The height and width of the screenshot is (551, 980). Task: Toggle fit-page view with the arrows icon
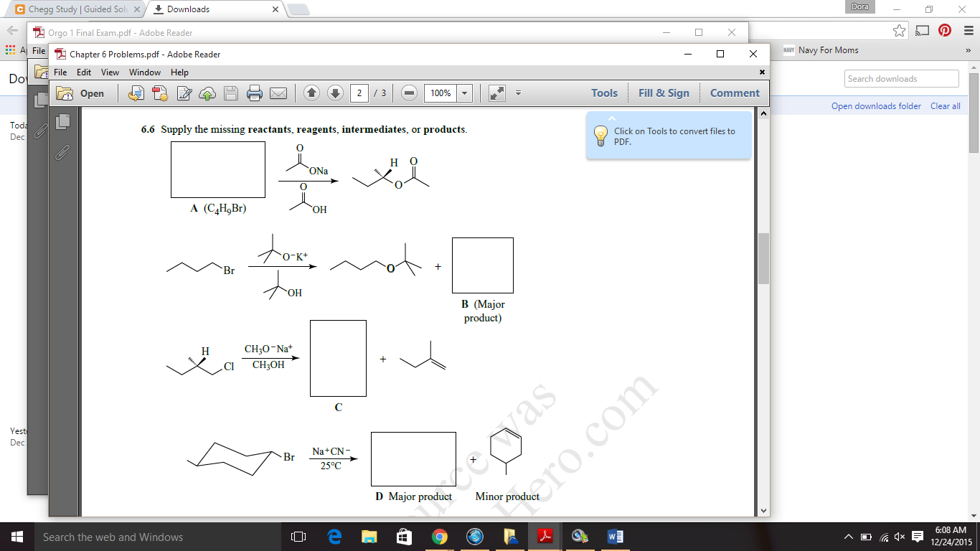coord(498,93)
